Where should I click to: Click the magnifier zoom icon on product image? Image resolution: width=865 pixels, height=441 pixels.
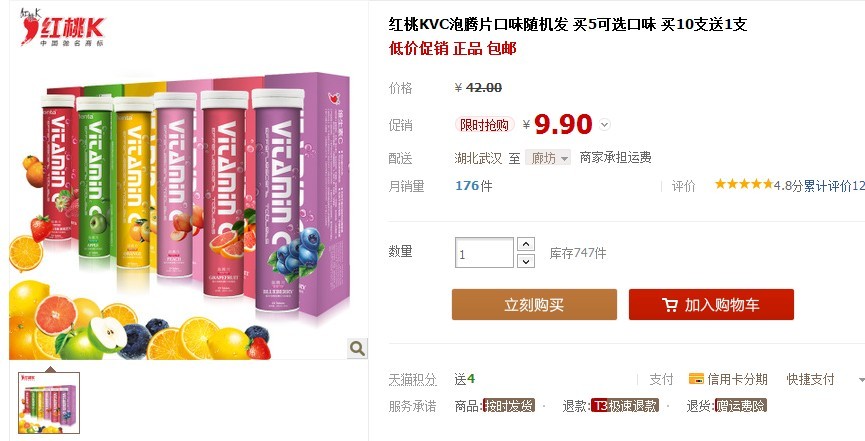click(357, 348)
